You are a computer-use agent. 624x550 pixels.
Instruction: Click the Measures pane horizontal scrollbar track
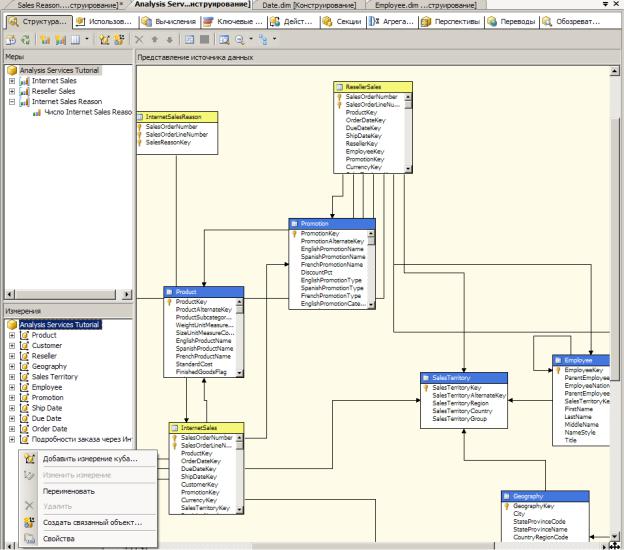[x=66, y=295]
